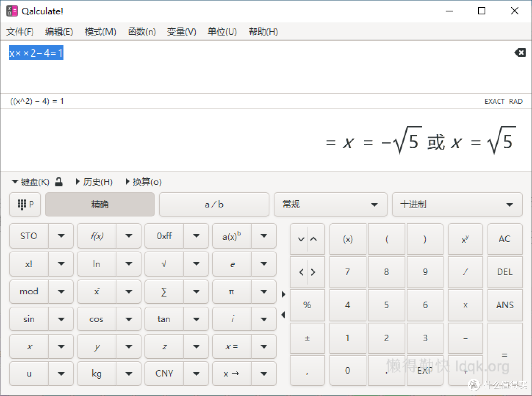This screenshot has width=532, height=396.
Task: Click the x → convert button
Action: click(x=232, y=374)
